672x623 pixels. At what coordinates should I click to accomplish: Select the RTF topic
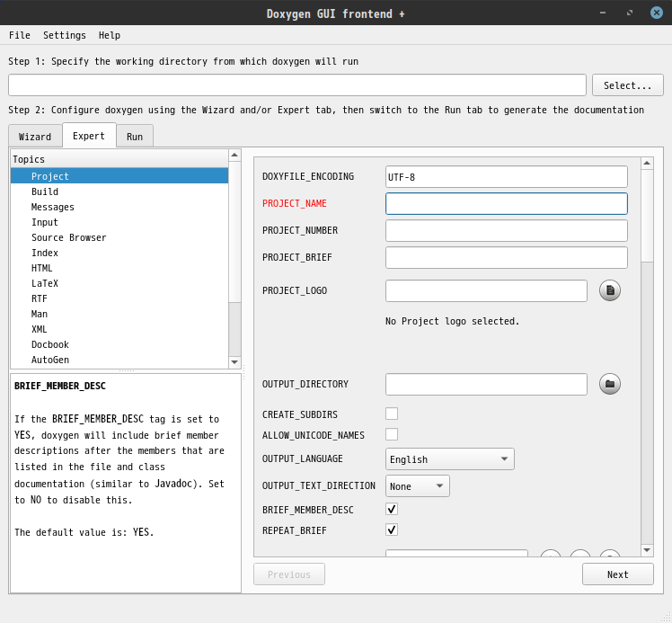119,298
